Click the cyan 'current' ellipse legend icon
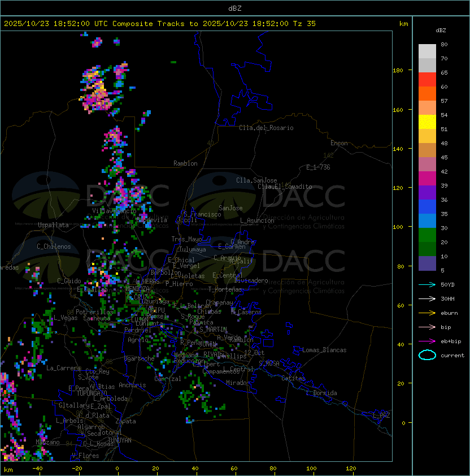The height and width of the screenshot is (476, 470). pos(427,355)
